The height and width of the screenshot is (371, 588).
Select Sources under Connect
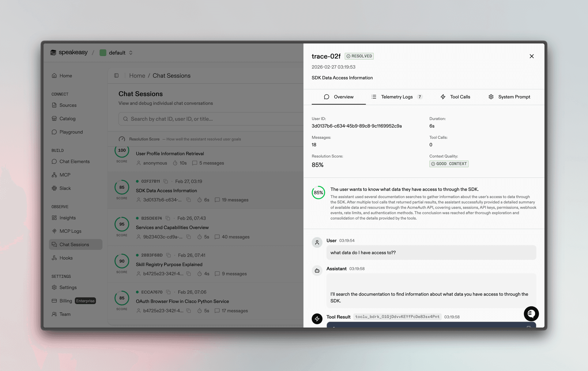68,105
